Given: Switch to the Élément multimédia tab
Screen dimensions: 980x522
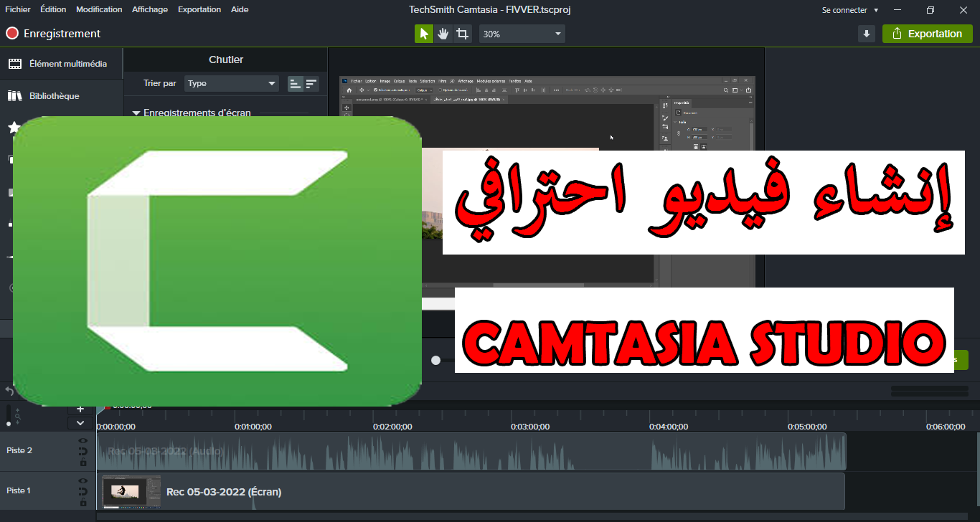Looking at the screenshot, I should pos(61,64).
